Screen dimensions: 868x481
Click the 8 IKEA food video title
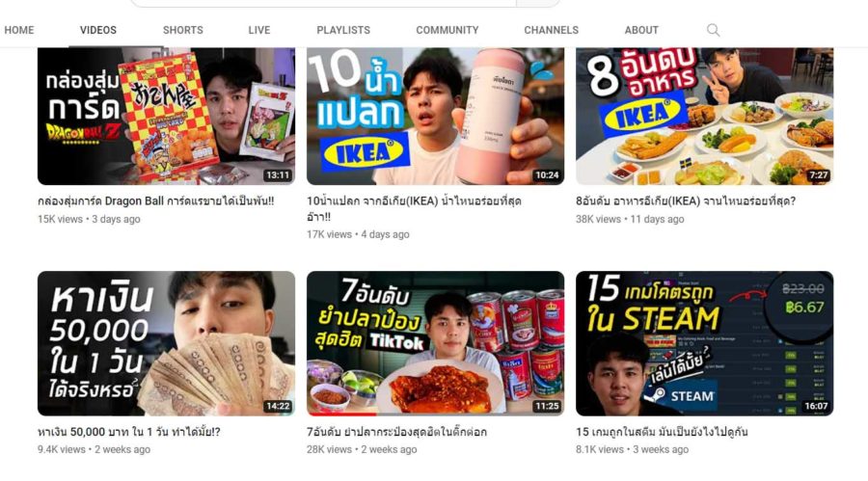tap(686, 200)
